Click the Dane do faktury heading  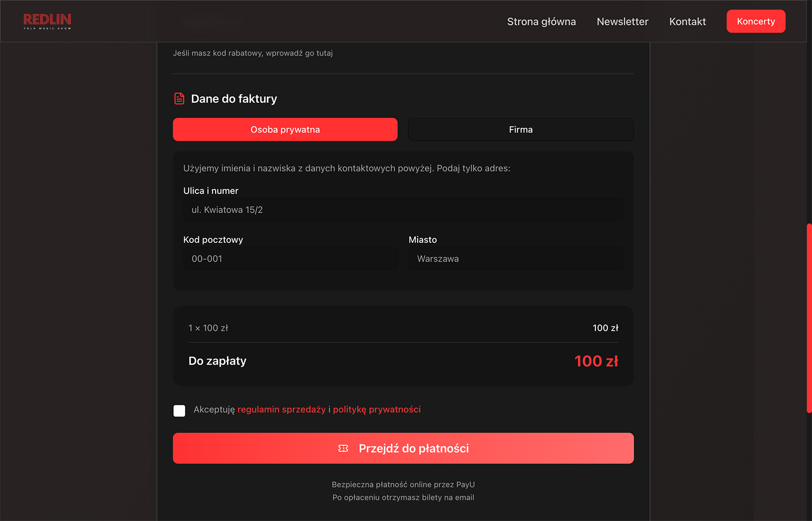tap(234, 99)
